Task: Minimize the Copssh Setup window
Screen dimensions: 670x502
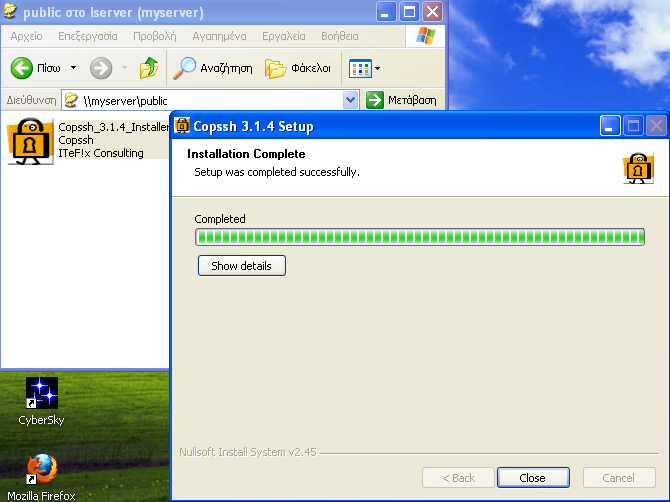Action: pos(610,126)
